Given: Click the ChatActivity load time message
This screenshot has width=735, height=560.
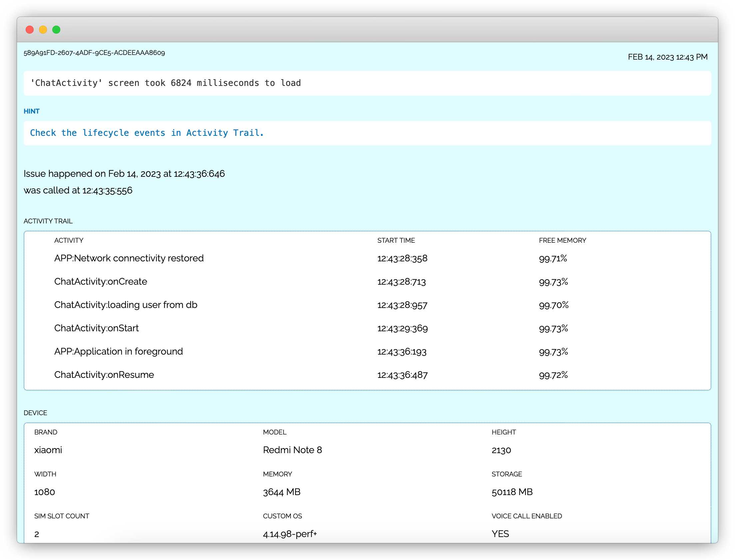Looking at the screenshot, I should (x=165, y=83).
